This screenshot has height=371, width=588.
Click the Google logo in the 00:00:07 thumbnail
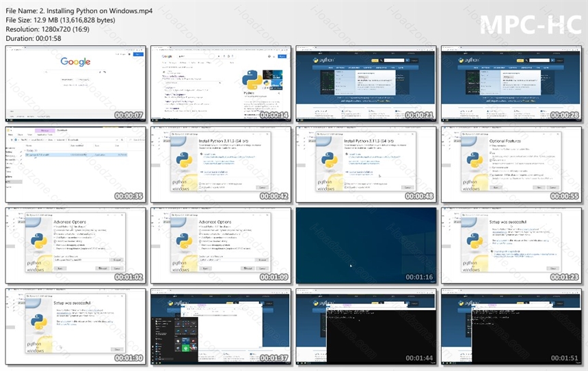tap(75, 61)
